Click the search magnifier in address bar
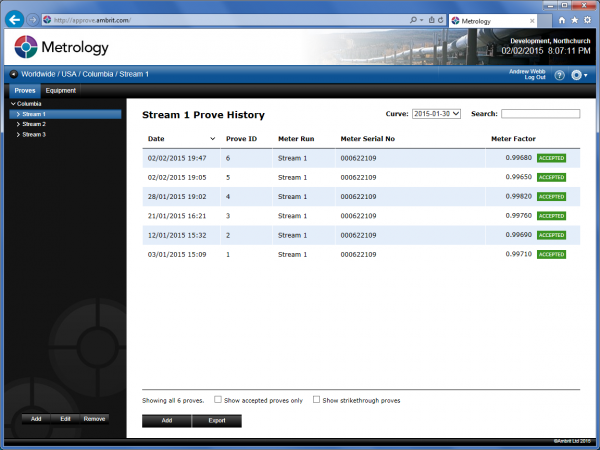 click(413, 20)
